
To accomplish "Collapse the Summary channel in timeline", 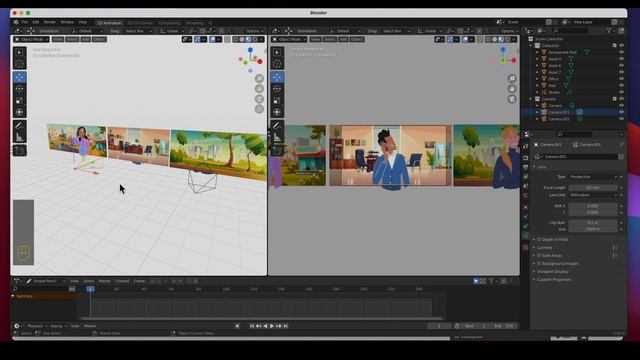I will 13,296.
